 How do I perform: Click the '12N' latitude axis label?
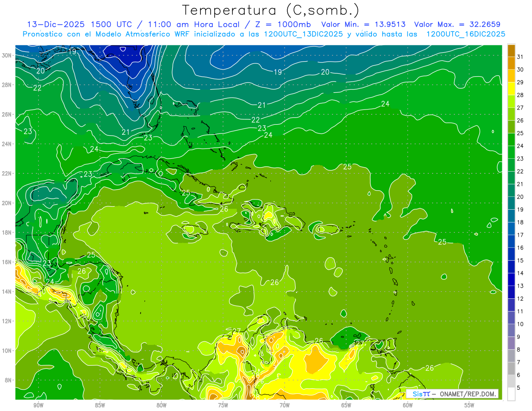(x=7, y=321)
